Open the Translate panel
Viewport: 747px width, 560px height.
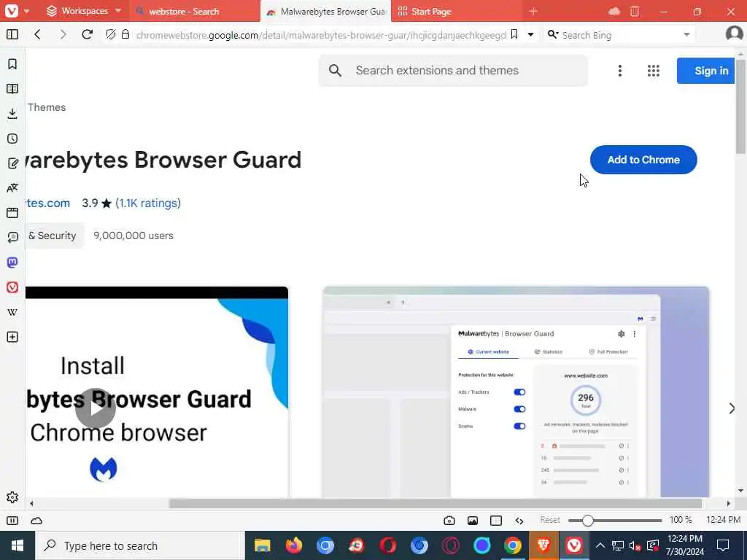12,188
